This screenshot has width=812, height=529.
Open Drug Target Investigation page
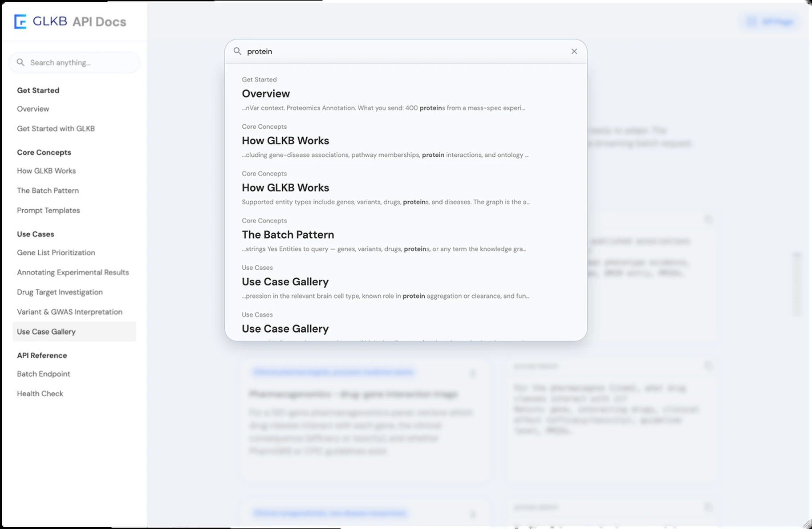click(60, 292)
